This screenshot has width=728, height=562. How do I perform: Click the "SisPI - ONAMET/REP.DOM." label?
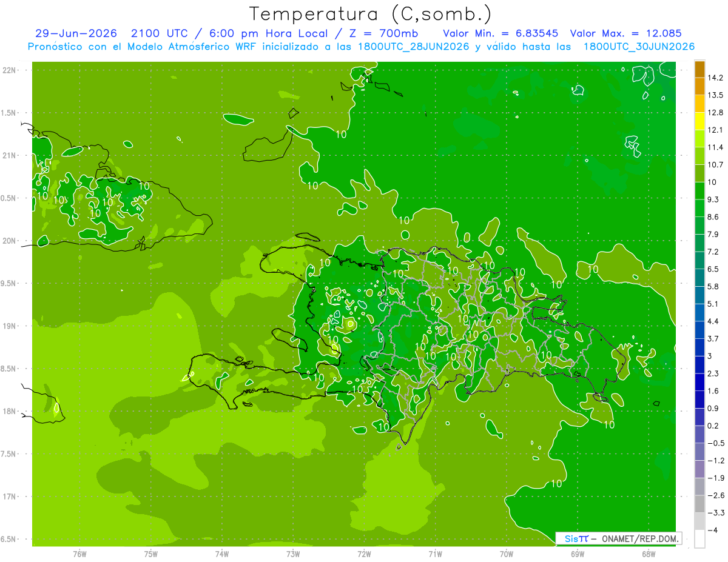tap(618, 538)
